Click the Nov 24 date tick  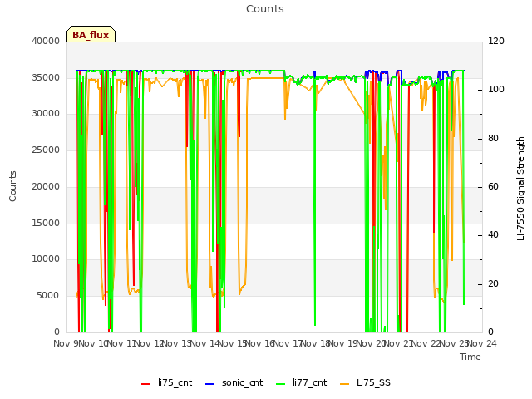[x=482, y=343]
